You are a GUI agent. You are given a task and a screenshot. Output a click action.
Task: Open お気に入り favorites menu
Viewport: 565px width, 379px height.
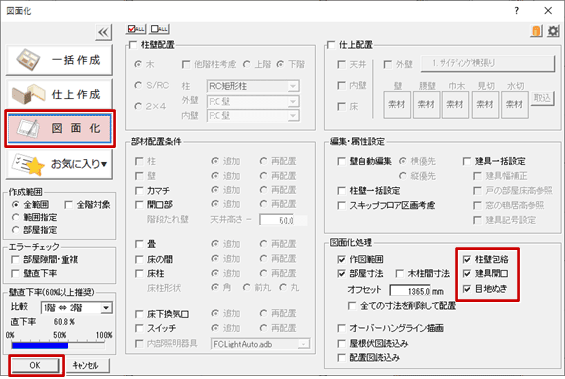[59, 164]
